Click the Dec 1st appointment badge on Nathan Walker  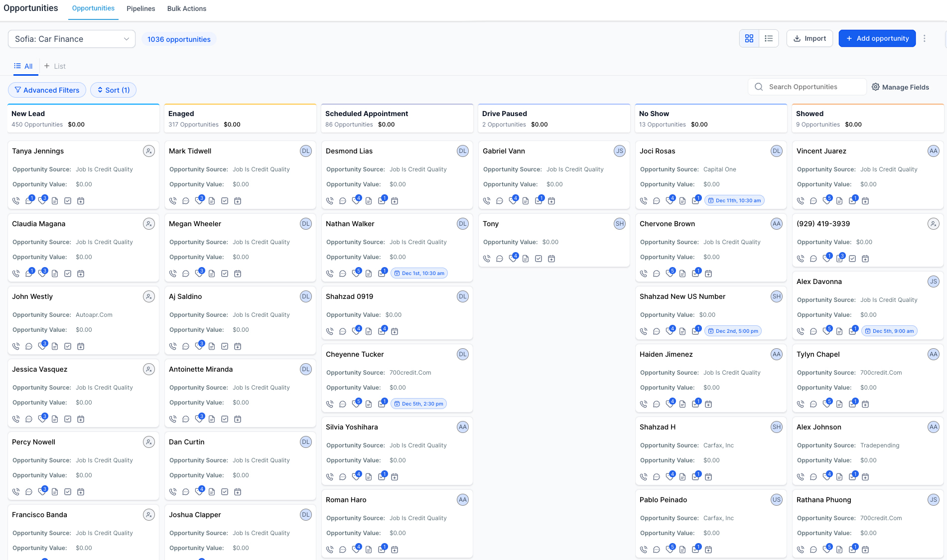pyautogui.click(x=419, y=274)
